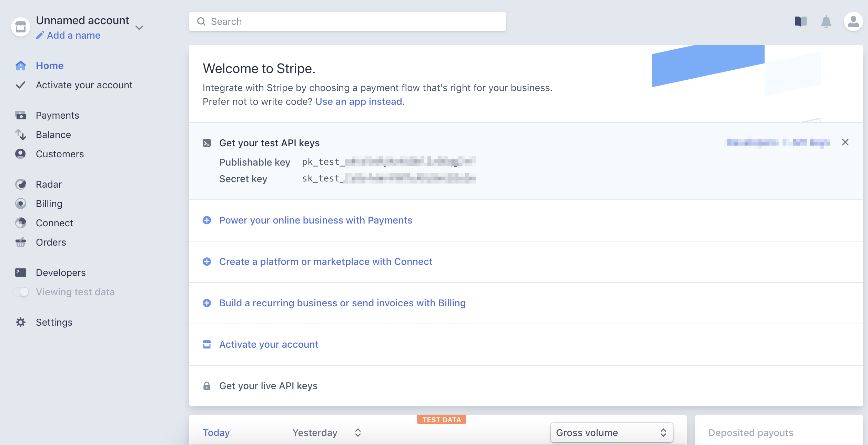868x445 pixels.
Task: Click the plus icon beside Power your online business
Action: (207, 220)
